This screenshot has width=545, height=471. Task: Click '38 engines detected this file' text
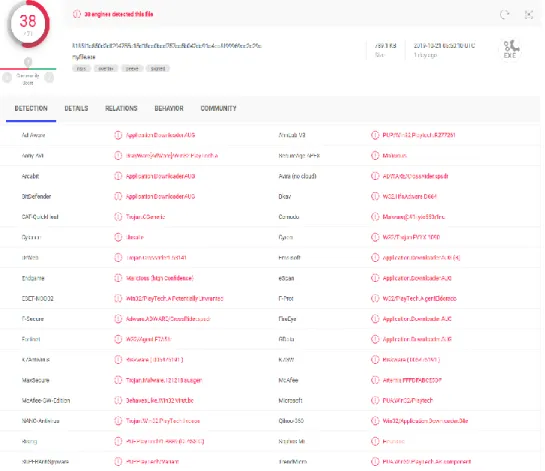pyautogui.click(x=119, y=14)
